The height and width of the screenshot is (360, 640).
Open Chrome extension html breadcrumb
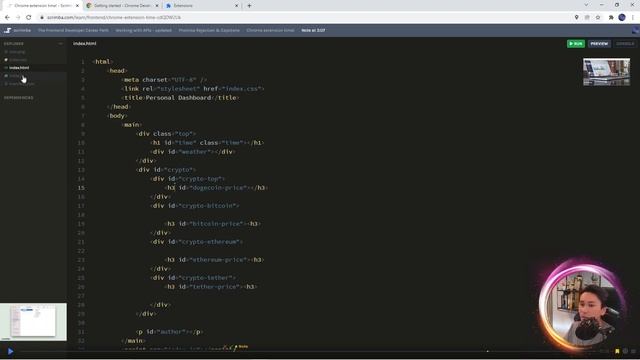[270, 30]
